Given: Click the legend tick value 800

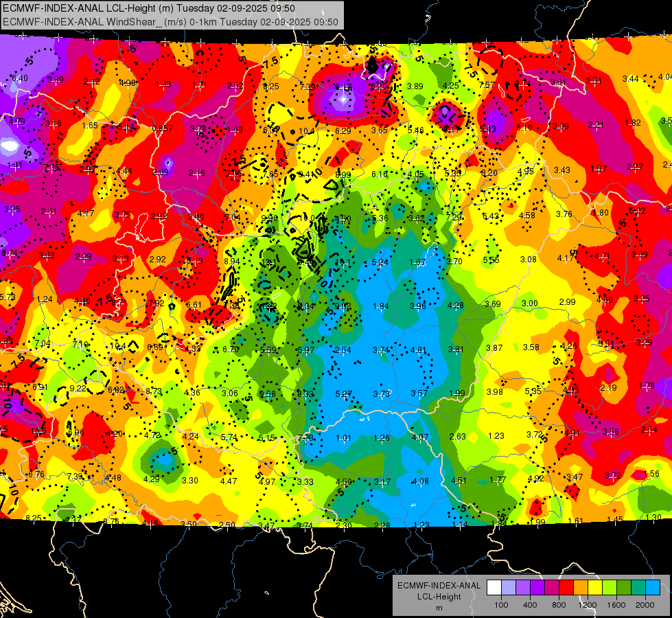Looking at the screenshot, I should coord(559,605).
